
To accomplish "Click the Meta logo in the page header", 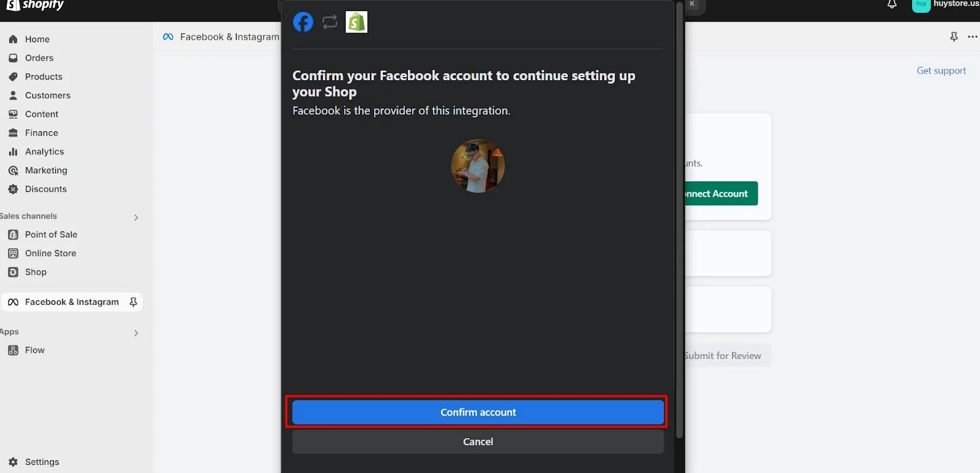I will (x=168, y=37).
